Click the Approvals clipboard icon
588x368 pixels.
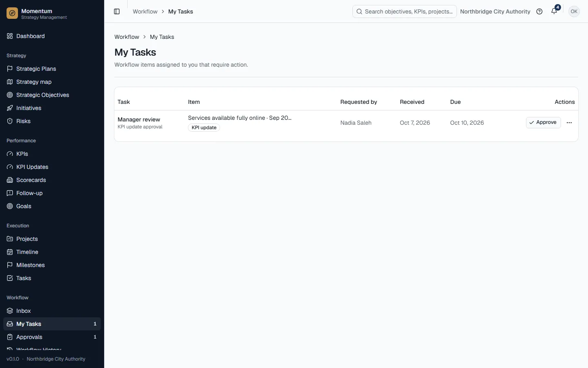click(10, 337)
